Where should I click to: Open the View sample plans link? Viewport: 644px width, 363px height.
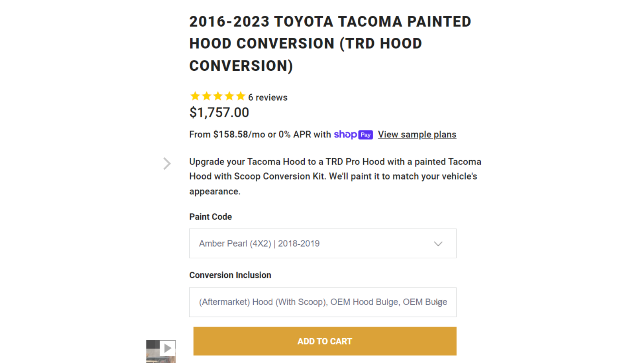click(x=417, y=135)
